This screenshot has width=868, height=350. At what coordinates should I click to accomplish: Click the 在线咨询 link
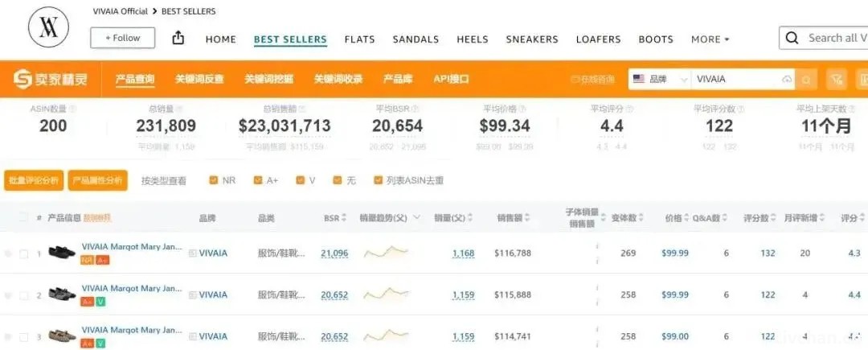coord(592,79)
